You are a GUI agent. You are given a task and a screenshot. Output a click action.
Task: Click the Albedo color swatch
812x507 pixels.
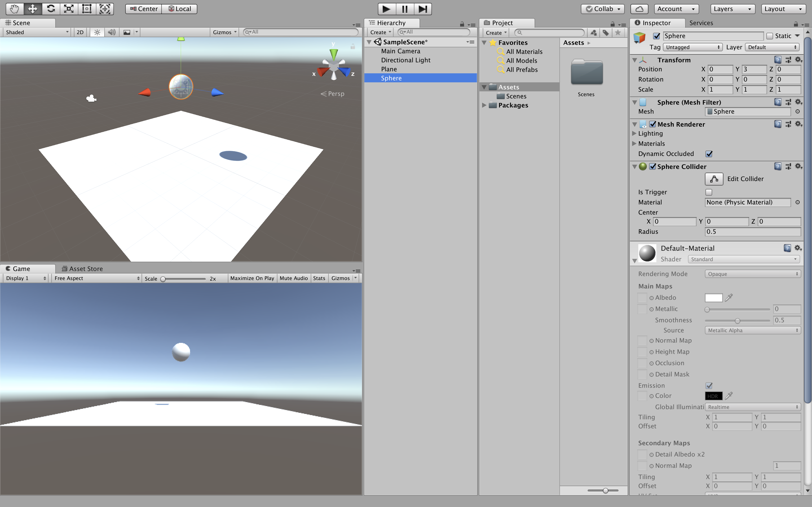click(x=713, y=298)
